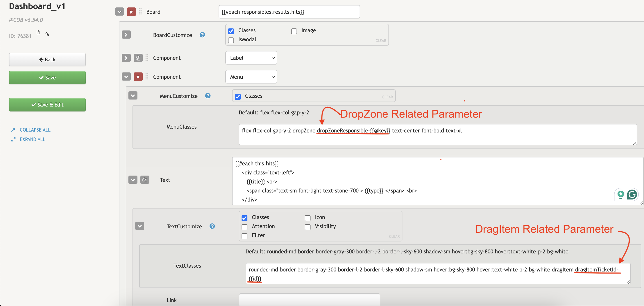This screenshot has height=306, width=644.
Task: Uncheck Classes in MenuCustomize
Action: pos(238,96)
